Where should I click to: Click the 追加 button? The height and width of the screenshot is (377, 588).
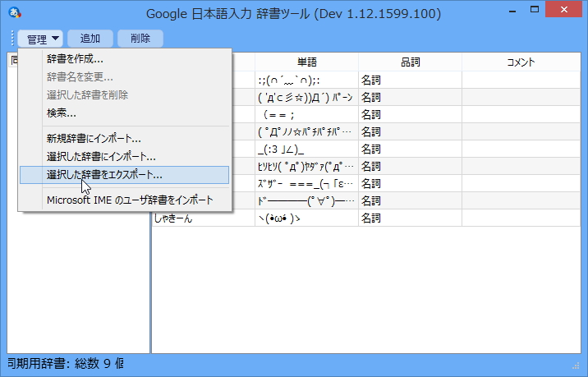tap(90, 39)
